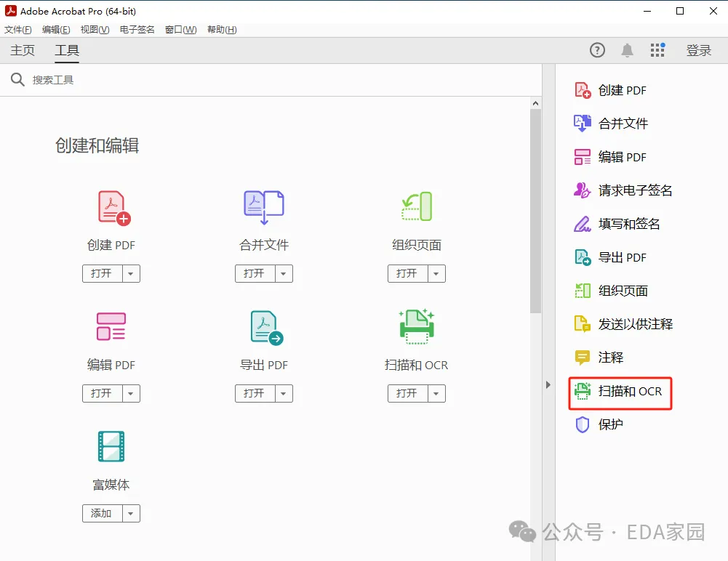Click 打开 button under 扫描和 OCR
Screen dimensions: 728x561
click(408, 393)
